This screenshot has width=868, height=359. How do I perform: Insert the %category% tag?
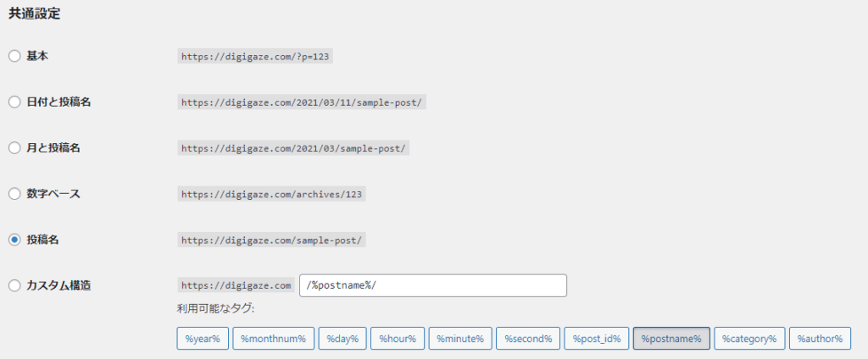pyautogui.click(x=749, y=339)
